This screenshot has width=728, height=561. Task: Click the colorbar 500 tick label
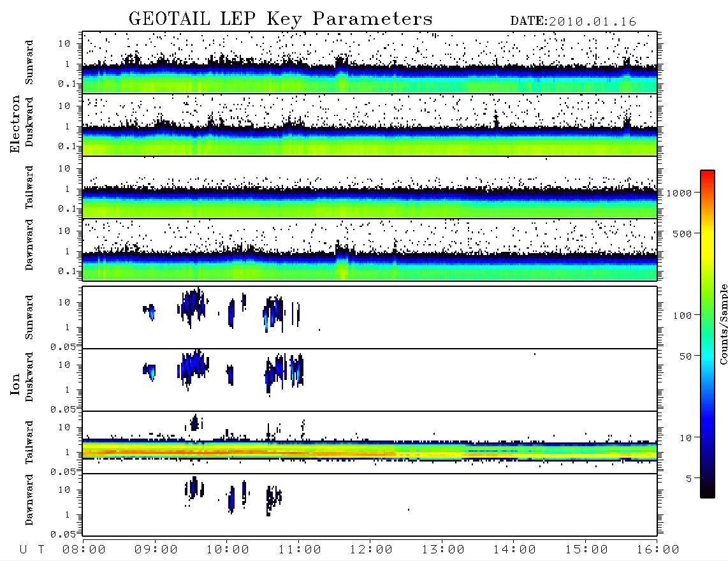pyautogui.click(x=683, y=233)
